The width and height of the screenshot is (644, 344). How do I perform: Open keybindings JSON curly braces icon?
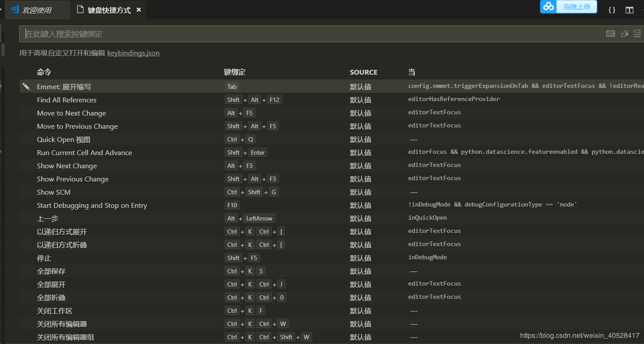tap(612, 10)
